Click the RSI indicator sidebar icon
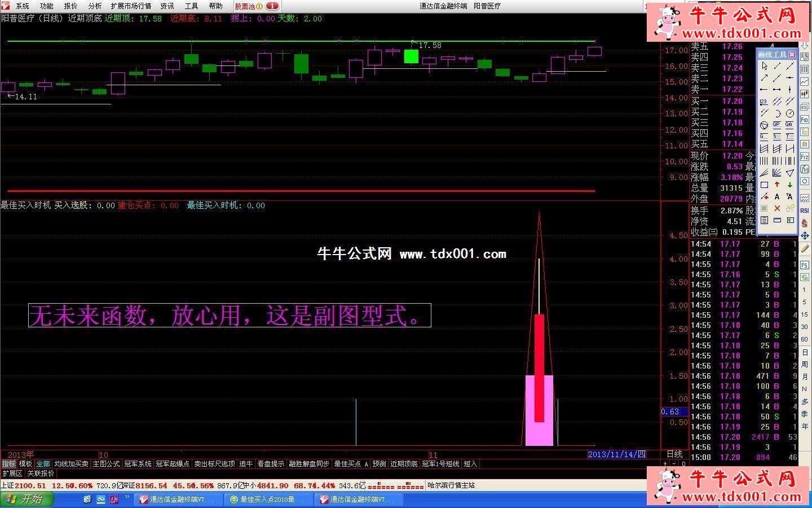The height and width of the screenshot is (508, 812). coord(805,211)
